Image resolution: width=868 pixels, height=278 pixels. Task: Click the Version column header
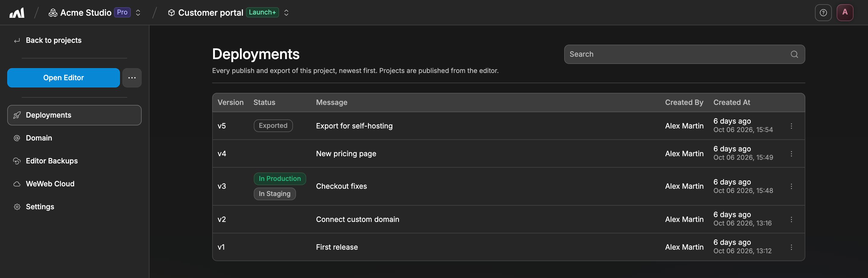pos(231,103)
